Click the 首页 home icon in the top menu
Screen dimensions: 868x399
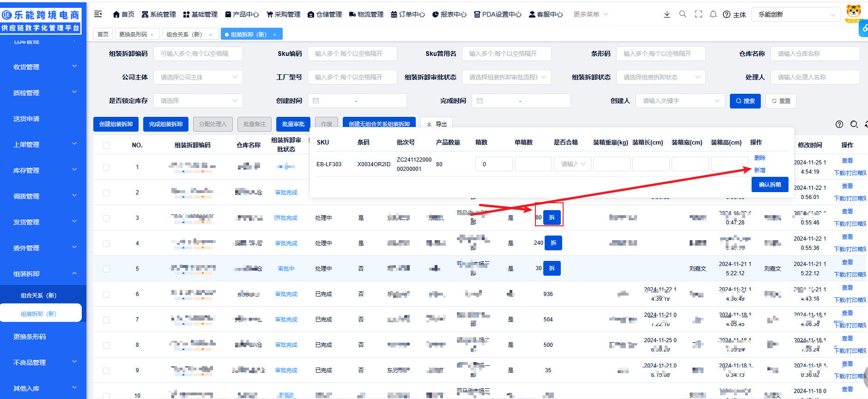pos(116,14)
